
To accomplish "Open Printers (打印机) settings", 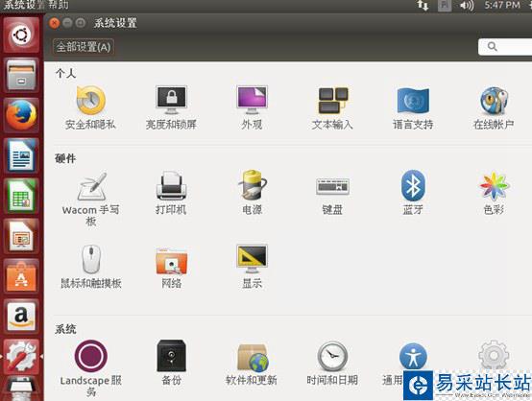I will pyautogui.click(x=171, y=193).
